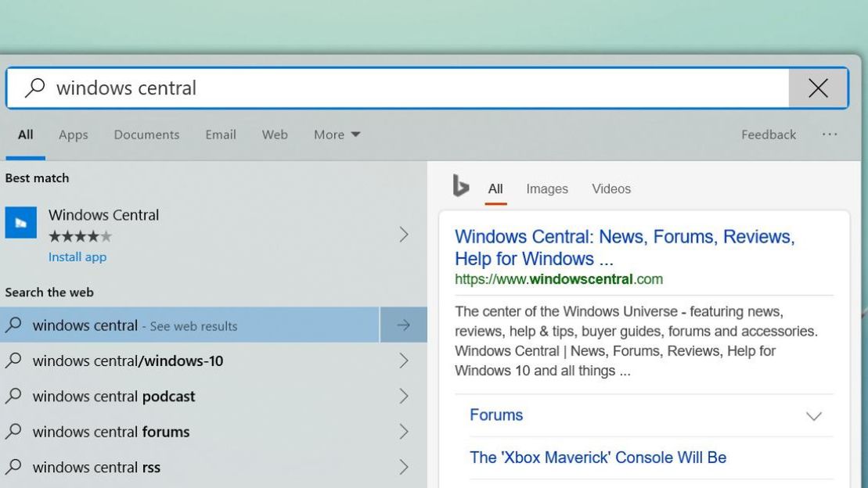Open the ellipsis options menu at top right
Image resolution: width=868 pixels, height=488 pixels.
coord(830,135)
